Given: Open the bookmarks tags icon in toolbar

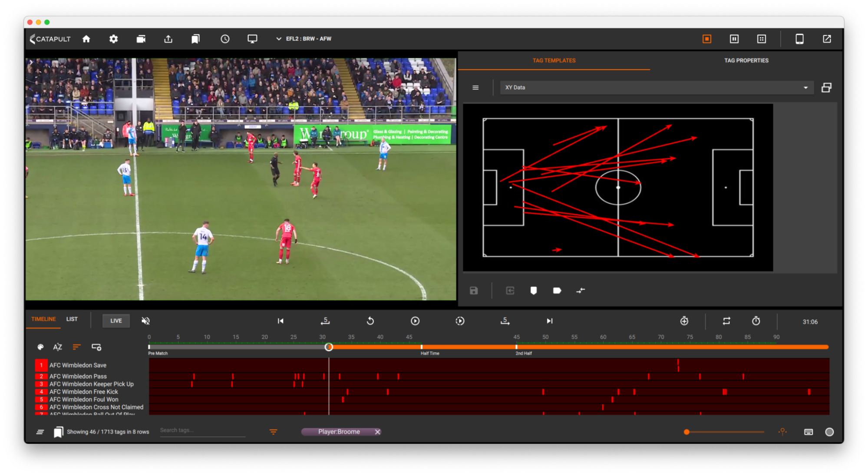Looking at the screenshot, I should [195, 39].
